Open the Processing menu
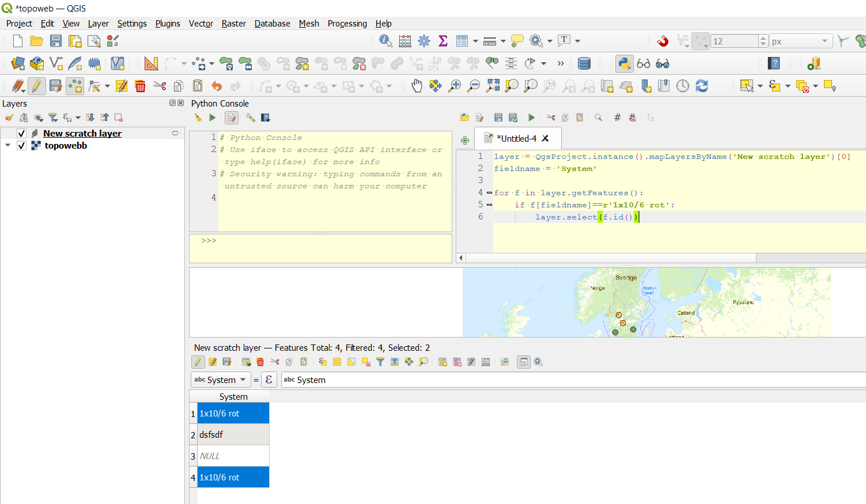 coord(347,24)
